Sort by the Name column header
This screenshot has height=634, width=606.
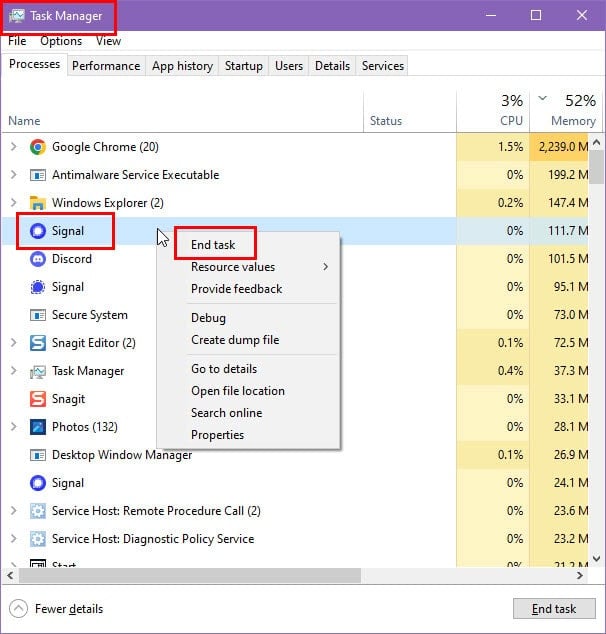[x=182, y=111]
